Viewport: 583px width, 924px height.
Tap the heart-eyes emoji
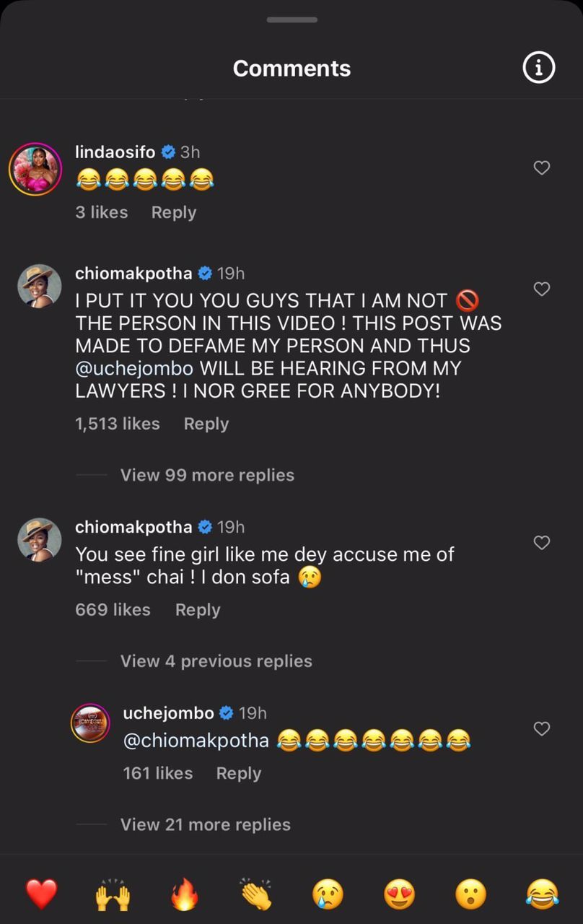click(398, 896)
